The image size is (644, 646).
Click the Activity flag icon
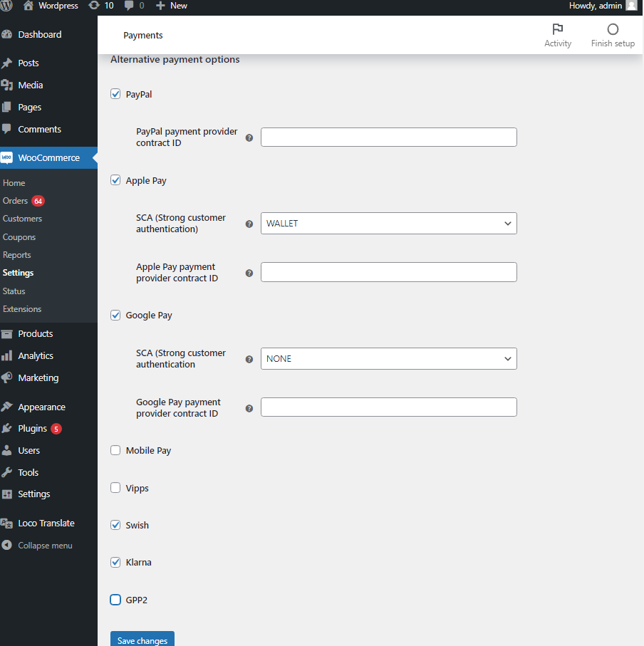click(x=558, y=27)
